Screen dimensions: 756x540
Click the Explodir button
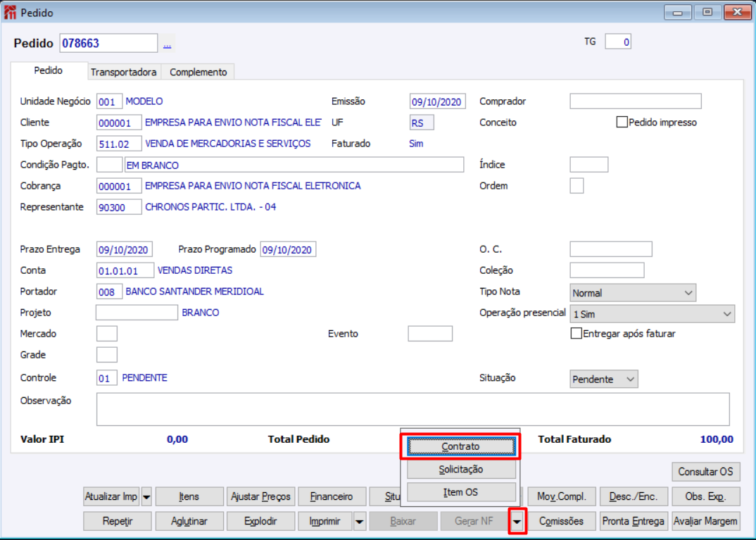tap(260, 521)
